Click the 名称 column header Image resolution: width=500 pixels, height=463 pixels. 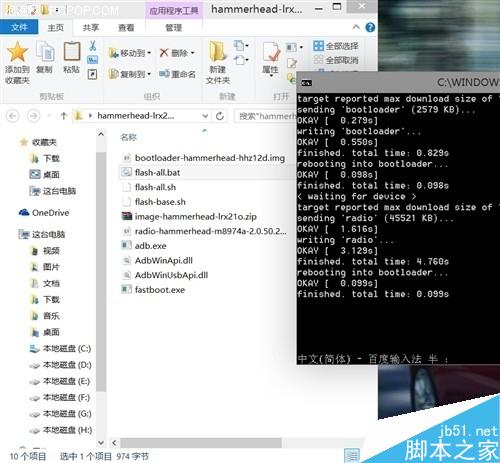(129, 137)
